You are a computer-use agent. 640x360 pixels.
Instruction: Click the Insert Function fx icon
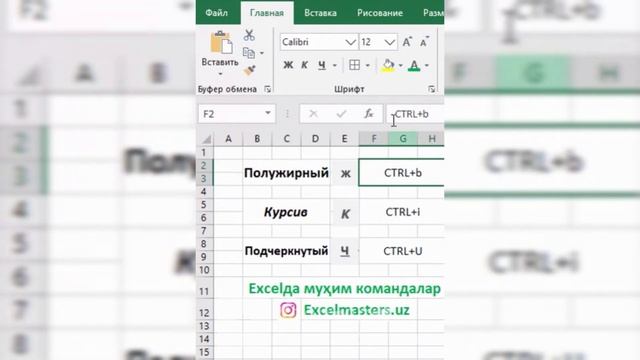[369, 114]
